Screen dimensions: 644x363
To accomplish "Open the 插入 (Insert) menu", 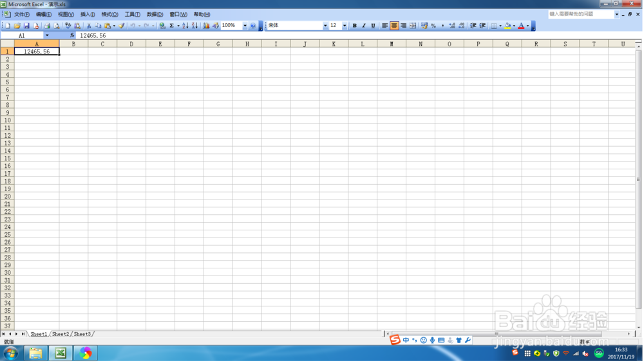I will coord(88,14).
